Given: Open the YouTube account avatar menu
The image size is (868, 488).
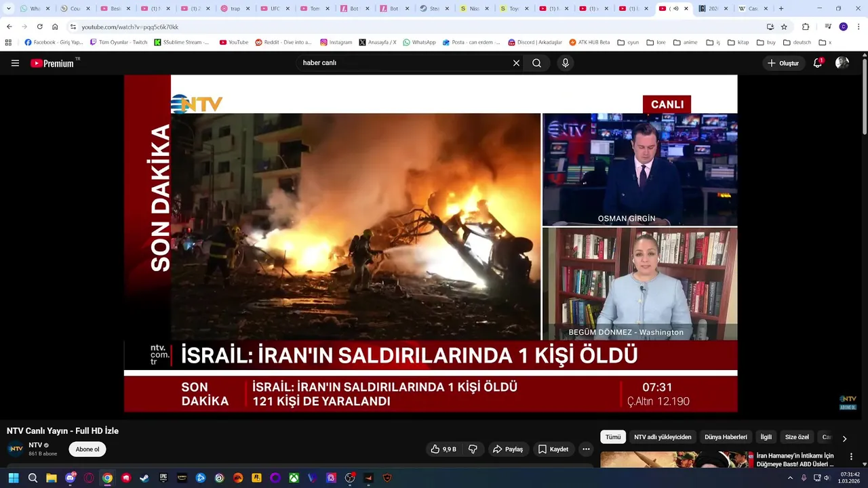Looking at the screenshot, I should pyautogui.click(x=842, y=63).
